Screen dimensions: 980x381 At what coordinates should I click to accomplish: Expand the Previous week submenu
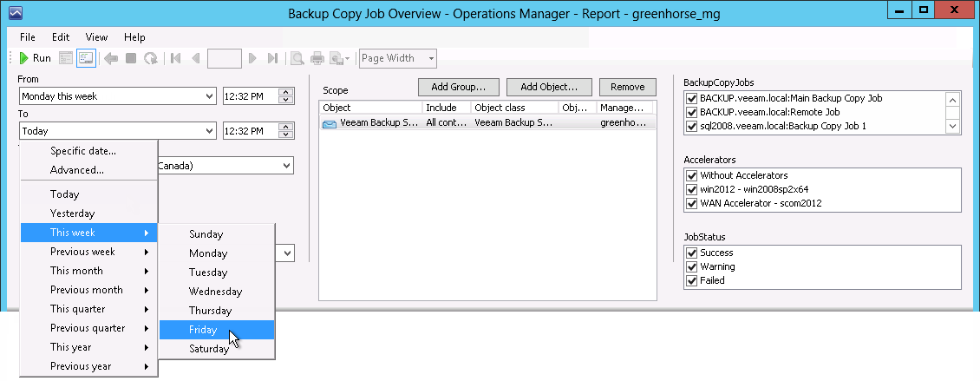tap(88, 252)
